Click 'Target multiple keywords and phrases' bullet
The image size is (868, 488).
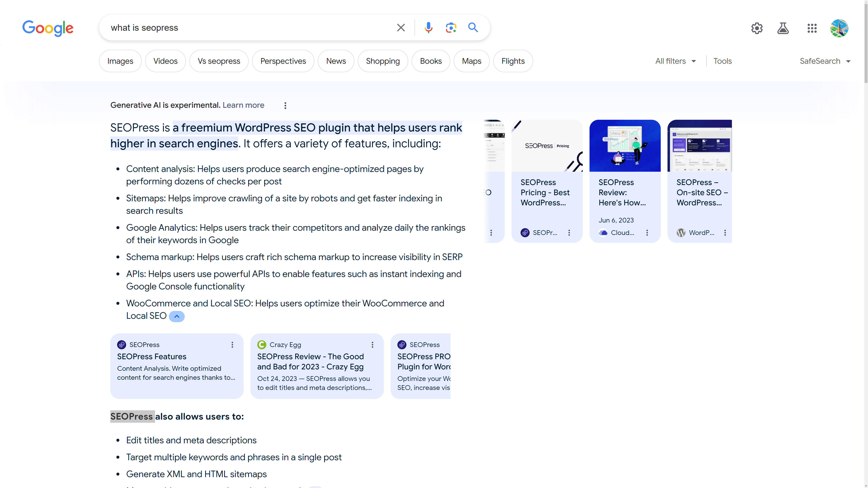click(234, 457)
